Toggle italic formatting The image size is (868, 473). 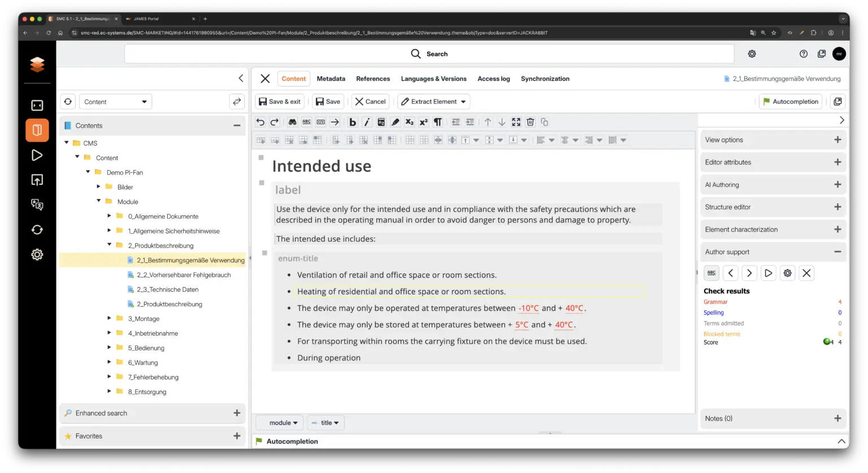[x=367, y=122]
